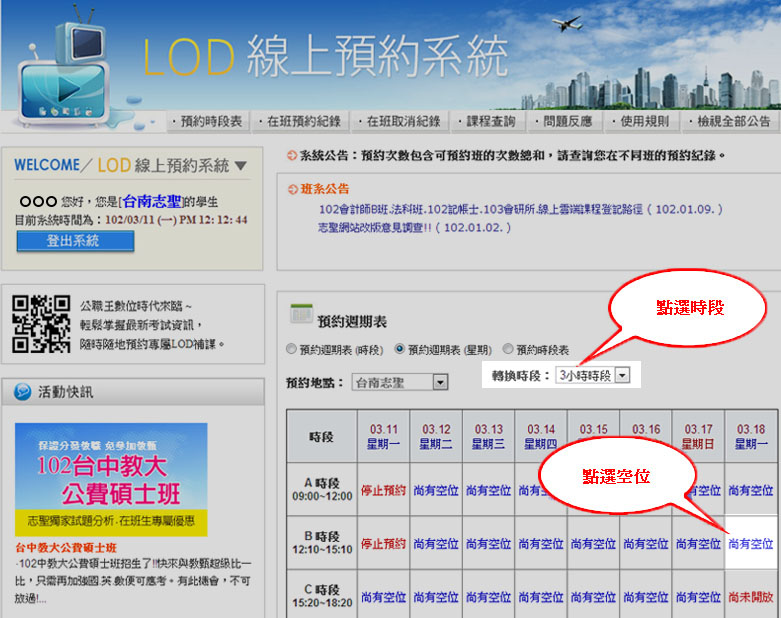The image size is (781, 618).
Task: Click 尚有空位 for B 時段 on 03.17
Action: (698, 544)
